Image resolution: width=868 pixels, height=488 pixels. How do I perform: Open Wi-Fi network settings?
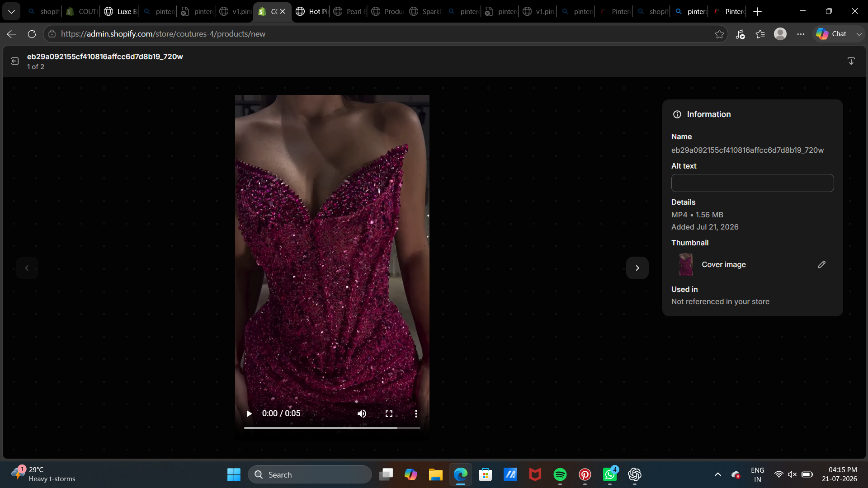[778, 474]
